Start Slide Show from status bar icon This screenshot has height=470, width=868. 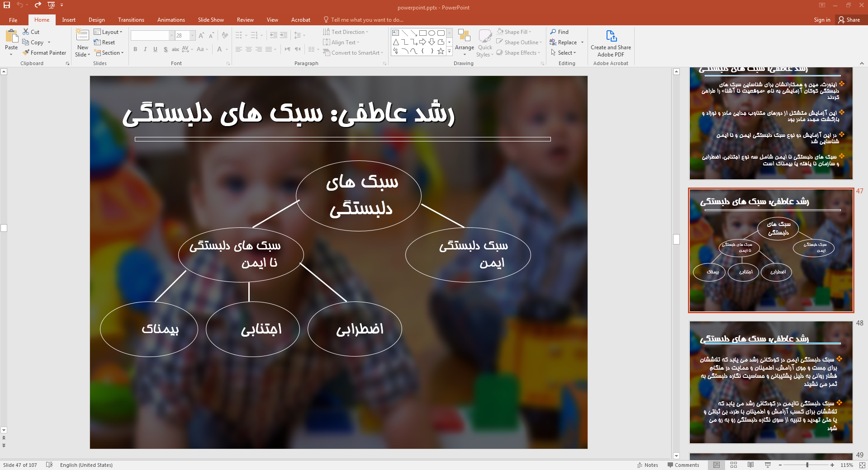[x=768, y=465]
